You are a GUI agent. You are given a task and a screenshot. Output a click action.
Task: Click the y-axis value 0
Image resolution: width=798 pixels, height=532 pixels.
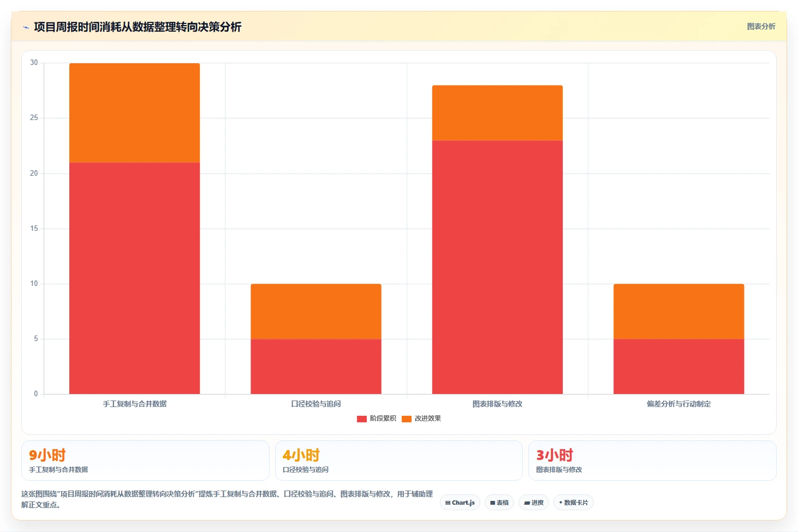pyautogui.click(x=36, y=394)
